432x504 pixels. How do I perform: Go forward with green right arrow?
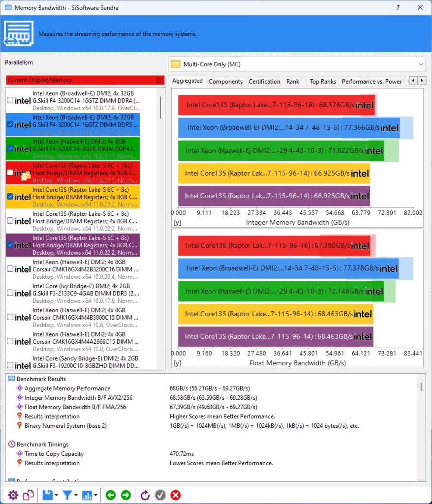coord(126,495)
